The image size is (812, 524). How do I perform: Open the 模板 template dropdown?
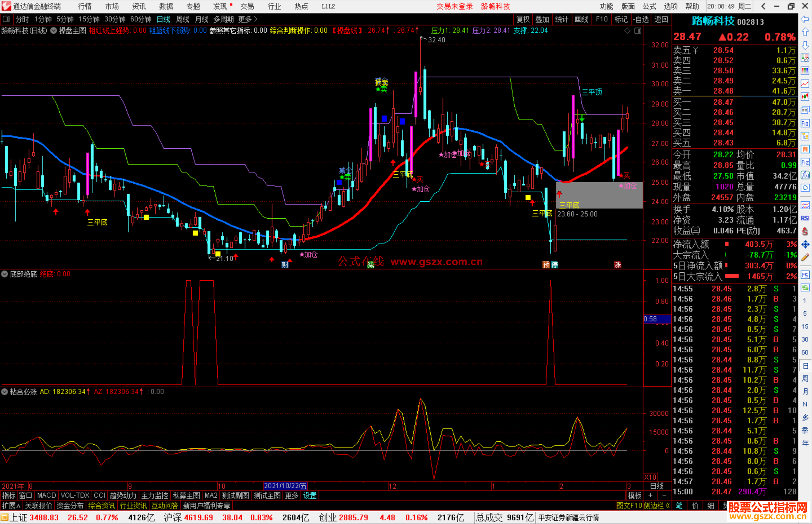pyautogui.click(x=635, y=496)
